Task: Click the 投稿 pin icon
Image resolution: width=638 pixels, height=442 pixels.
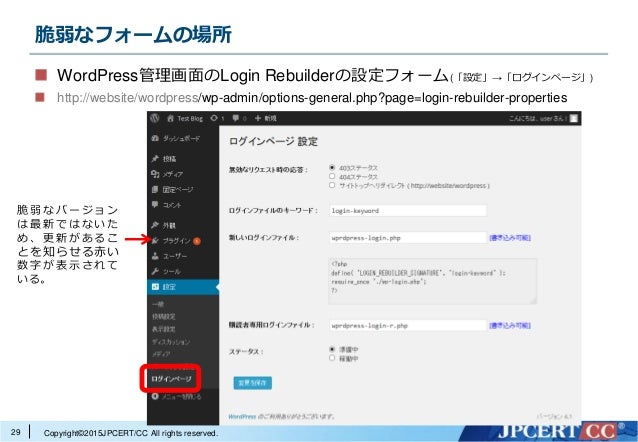Action: click(x=155, y=158)
